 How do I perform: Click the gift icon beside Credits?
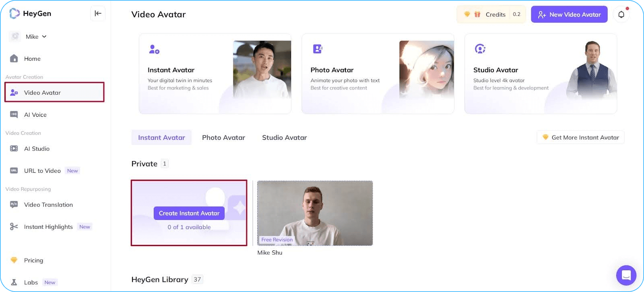477,14
